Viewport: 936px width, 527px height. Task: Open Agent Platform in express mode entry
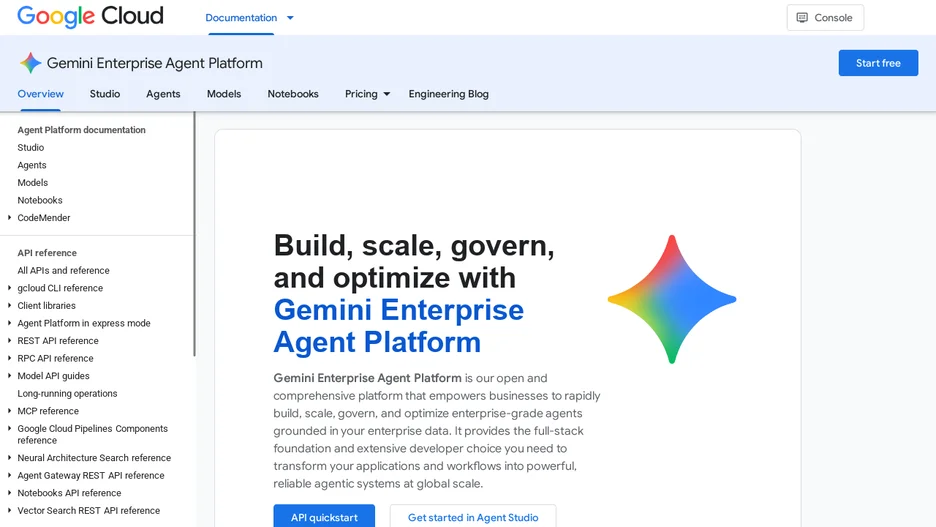click(84, 323)
